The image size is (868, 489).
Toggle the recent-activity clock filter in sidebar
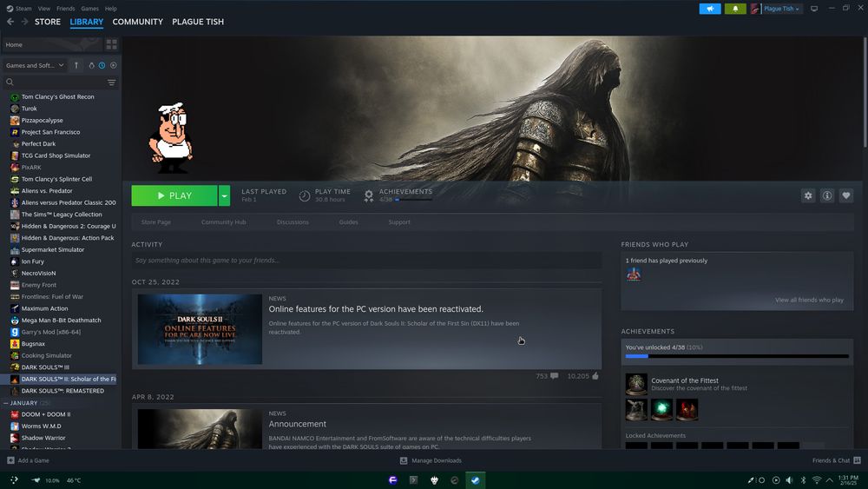point(102,65)
